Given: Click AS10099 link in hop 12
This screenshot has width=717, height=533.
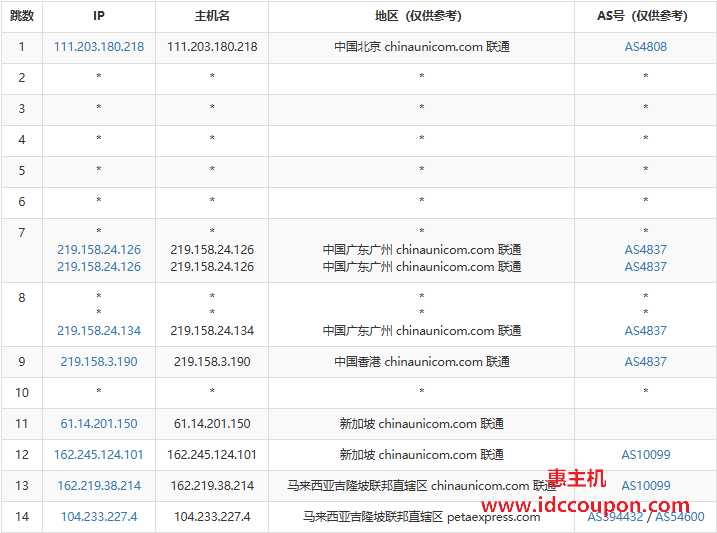Looking at the screenshot, I should click(x=645, y=455).
